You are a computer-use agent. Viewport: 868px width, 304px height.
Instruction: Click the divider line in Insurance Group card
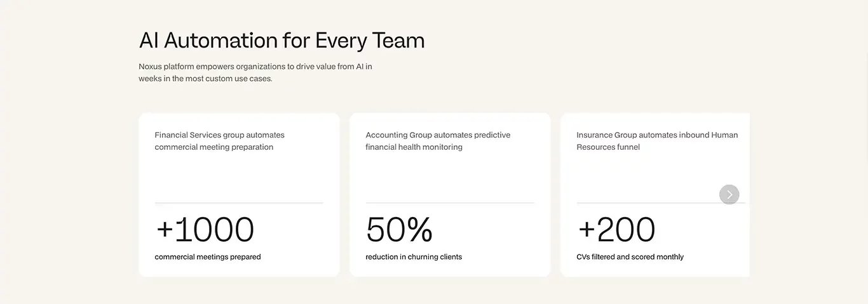[661, 203]
